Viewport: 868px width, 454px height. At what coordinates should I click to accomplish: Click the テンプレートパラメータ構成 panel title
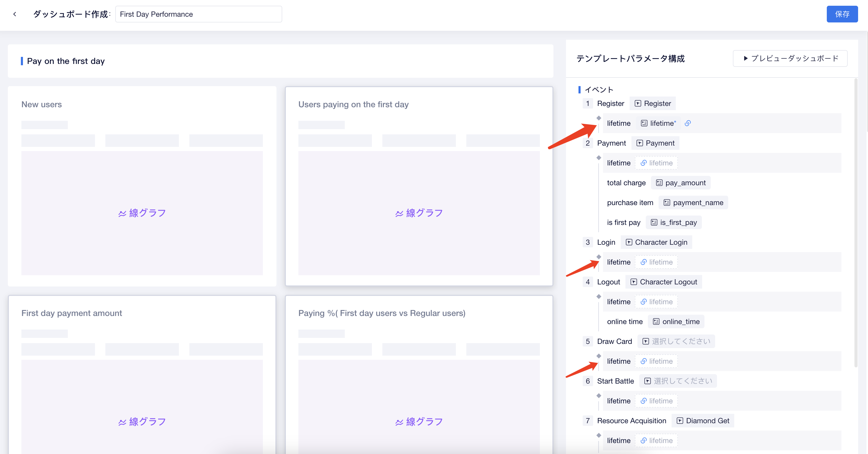[x=630, y=59]
